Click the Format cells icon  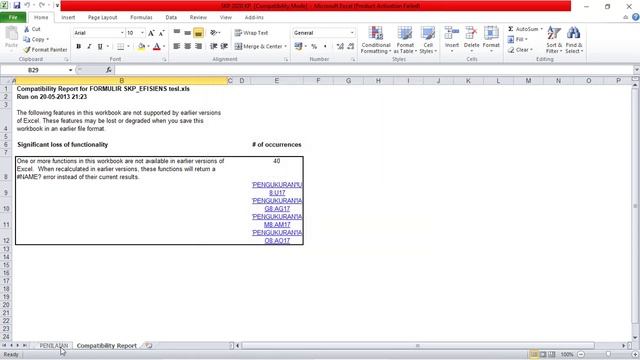491,33
